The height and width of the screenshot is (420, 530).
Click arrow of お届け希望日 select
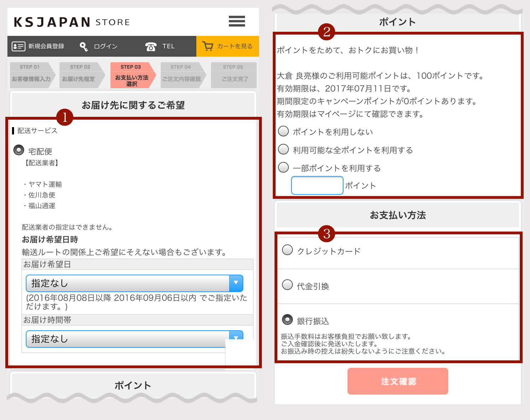point(236,283)
